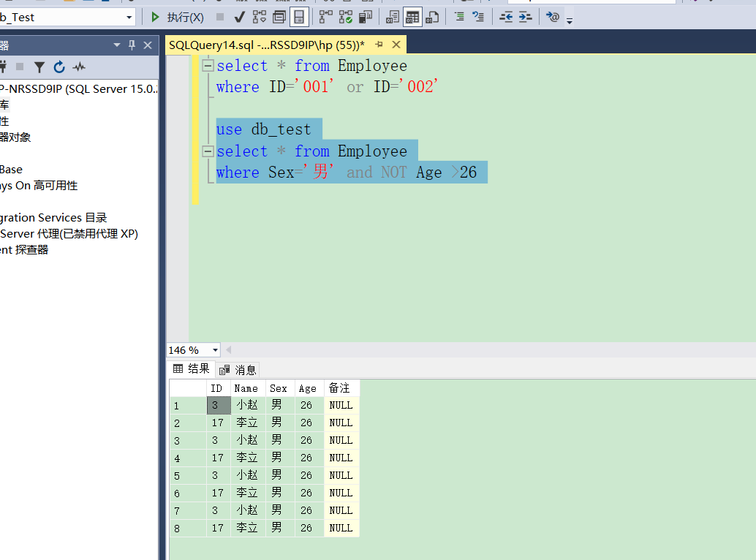The height and width of the screenshot is (560, 756).
Task: Parse the query with the checkmark icon
Action: [239, 18]
